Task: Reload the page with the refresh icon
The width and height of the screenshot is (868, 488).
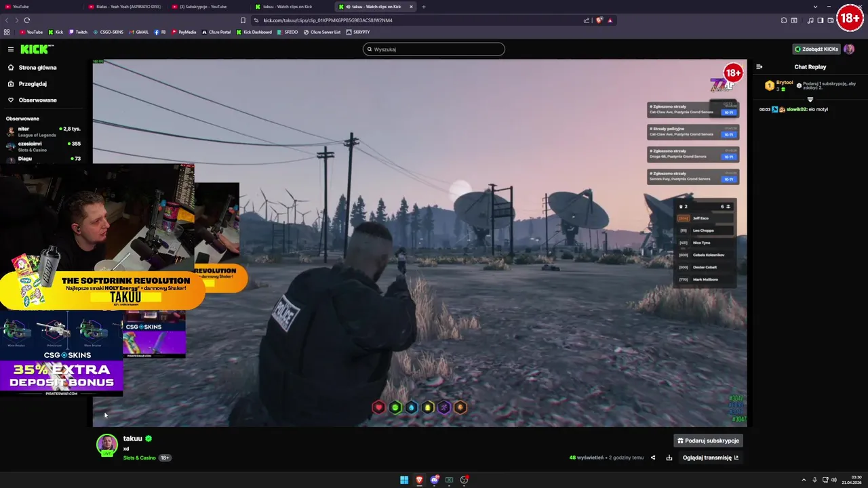Action: click(27, 20)
